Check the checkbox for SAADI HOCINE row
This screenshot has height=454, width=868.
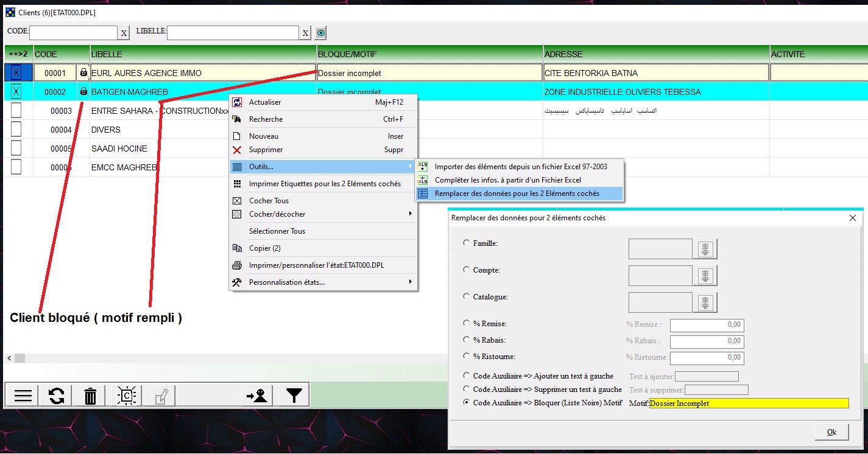pos(16,148)
